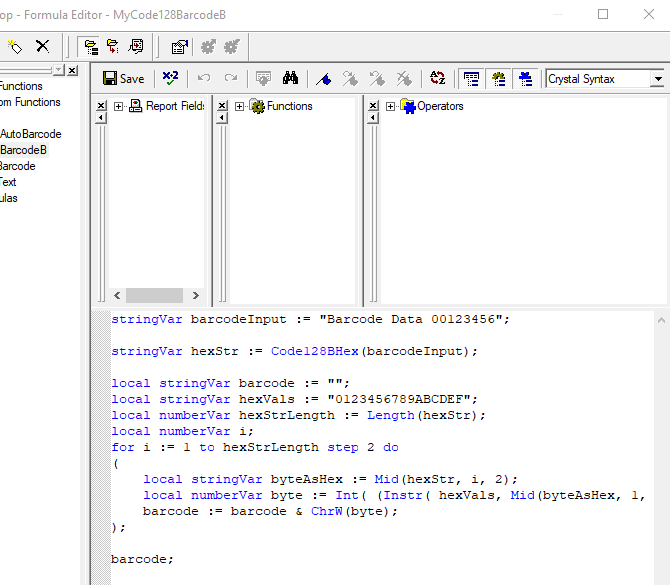Click the second greyed gear icon
The height and width of the screenshot is (585, 670).
tap(232, 47)
